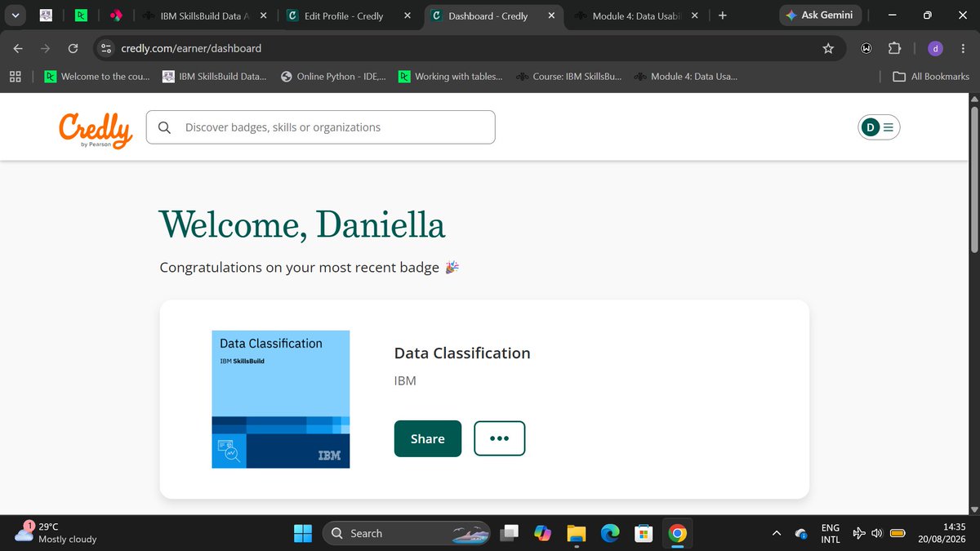The image size is (980, 551).
Task: Show hidden icons via the tray chevron
Action: pyautogui.click(x=776, y=533)
